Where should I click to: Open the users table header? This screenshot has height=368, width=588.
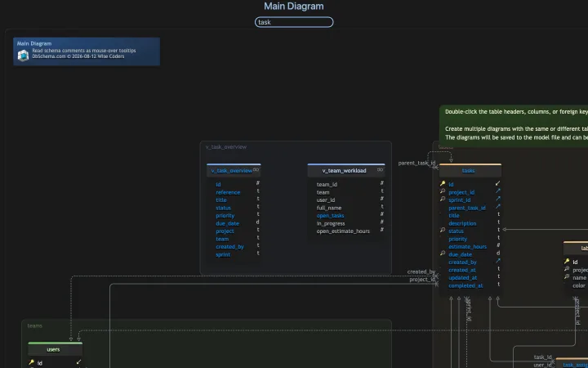[56, 349]
